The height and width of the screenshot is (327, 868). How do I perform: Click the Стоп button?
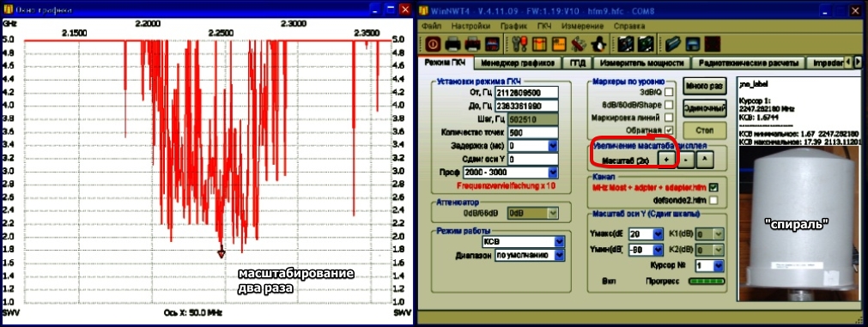pos(705,130)
